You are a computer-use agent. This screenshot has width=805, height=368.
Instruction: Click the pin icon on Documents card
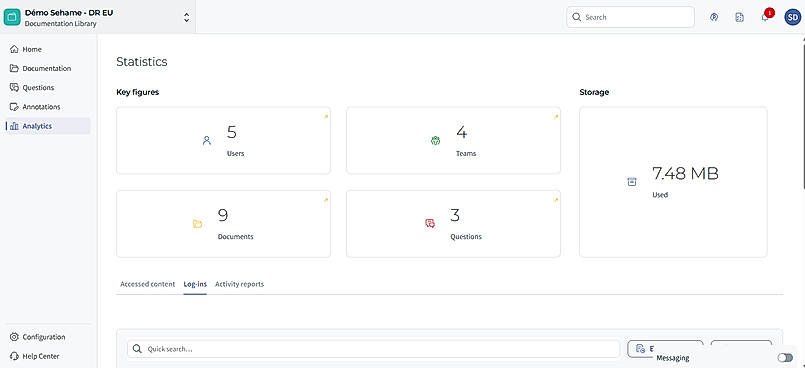click(325, 200)
